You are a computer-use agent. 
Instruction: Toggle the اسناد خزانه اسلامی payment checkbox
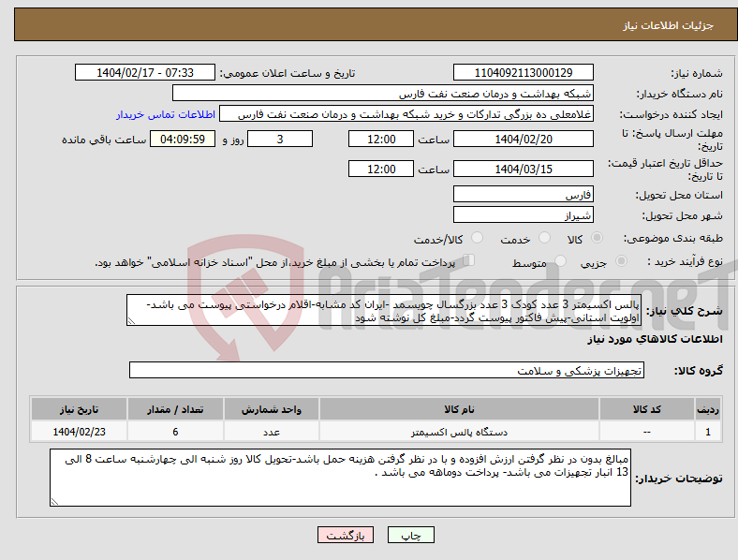(x=469, y=259)
